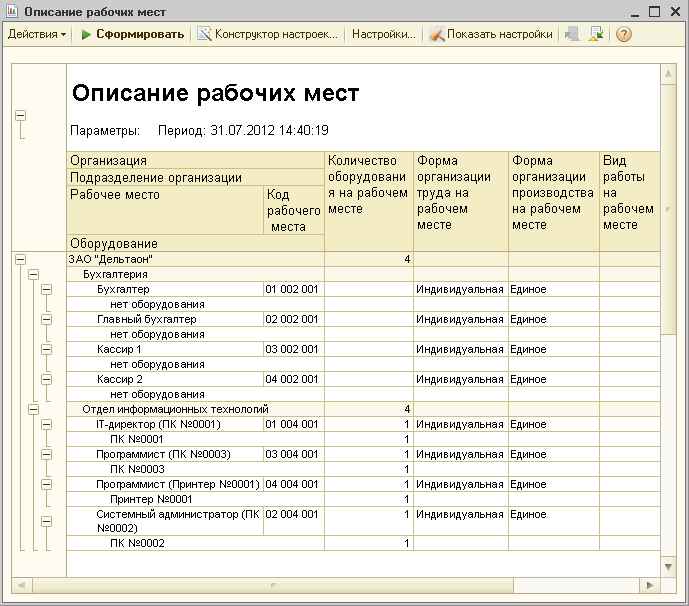Click the save settings toolbar icon
The image size is (689, 606).
point(596,34)
